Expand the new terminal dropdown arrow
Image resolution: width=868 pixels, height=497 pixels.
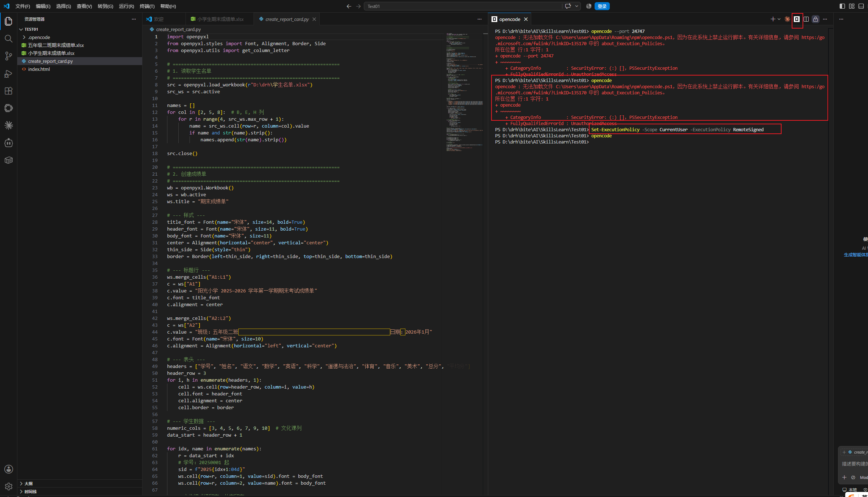[x=779, y=19]
